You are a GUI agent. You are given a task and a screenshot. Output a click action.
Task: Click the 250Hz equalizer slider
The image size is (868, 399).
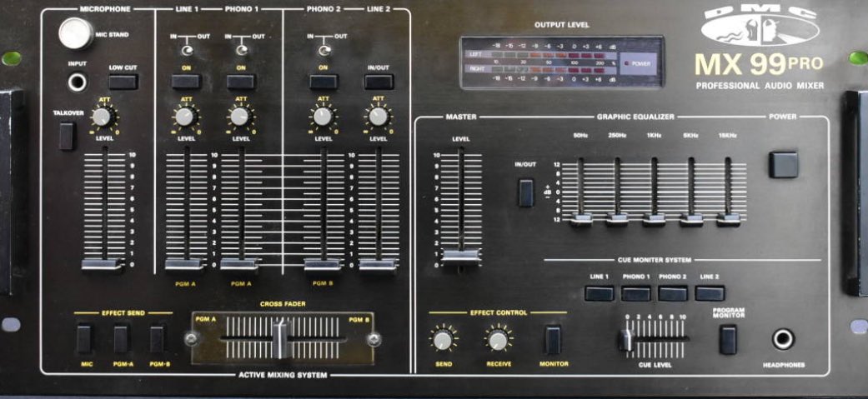coord(617,219)
